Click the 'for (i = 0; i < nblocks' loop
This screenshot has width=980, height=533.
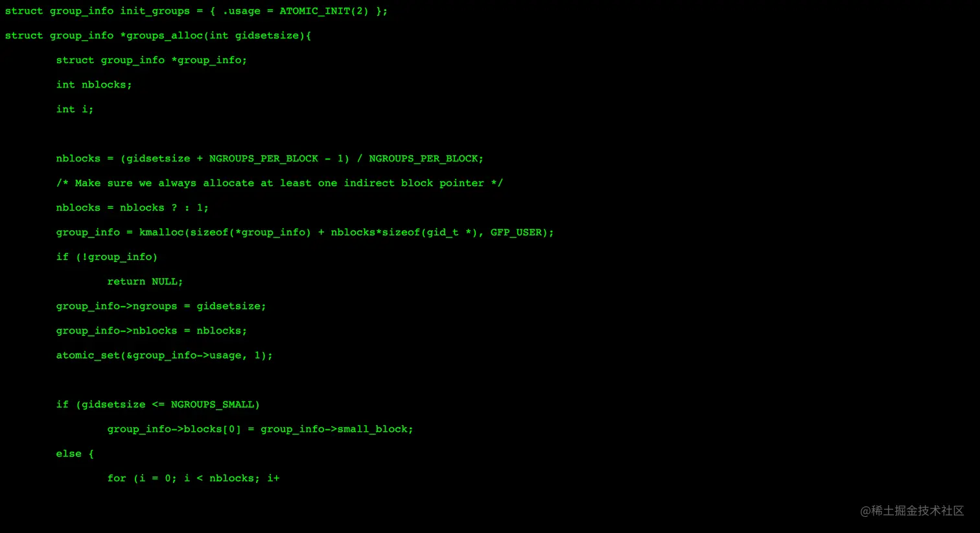pyautogui.click(x=193, y=479)
